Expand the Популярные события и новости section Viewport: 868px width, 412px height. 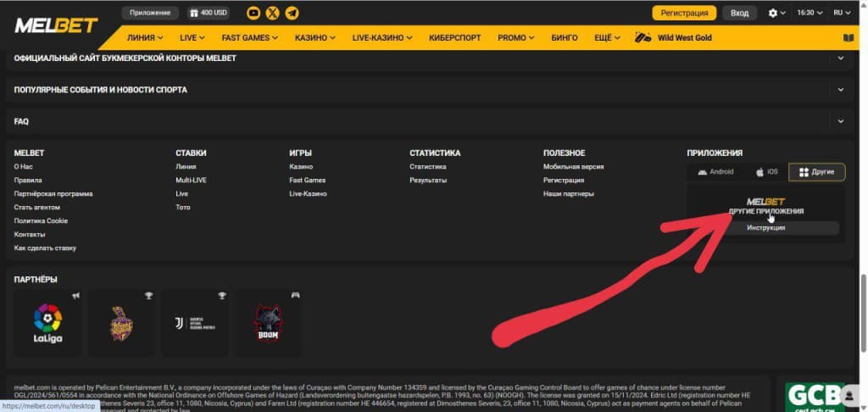click(430, 90)
